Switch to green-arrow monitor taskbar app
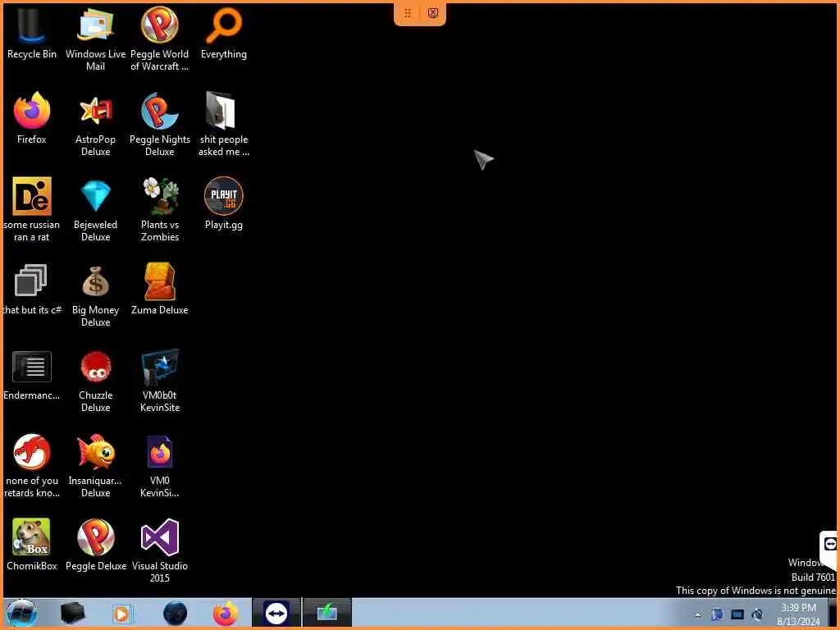The width and height of the screenshot is (840, 630). (326, 613)
